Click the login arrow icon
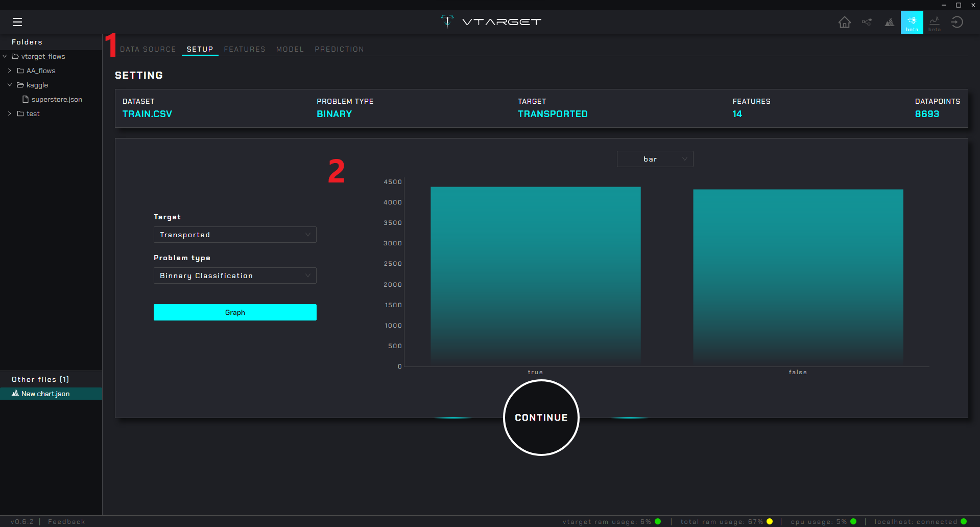This screenshot has width=980, height=527. [x=957, y=22]
